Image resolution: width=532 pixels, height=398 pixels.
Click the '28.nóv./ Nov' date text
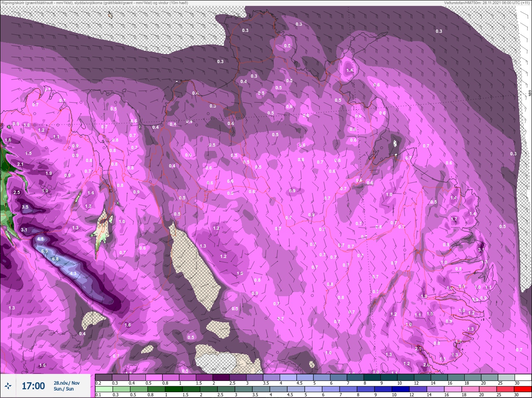tap(66, 383)
